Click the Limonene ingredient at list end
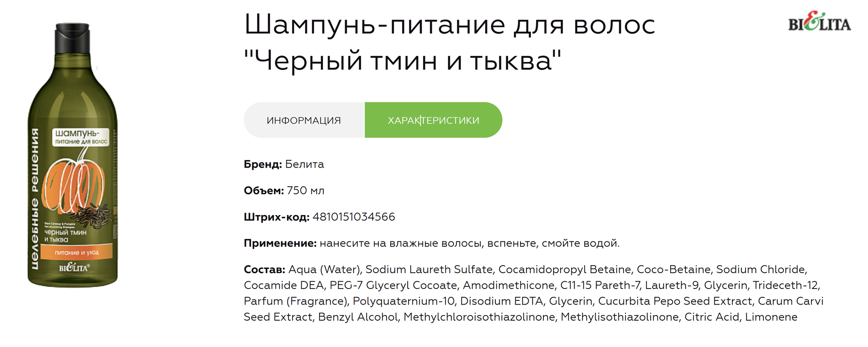868x347 pixels. [x=771, y=317]
